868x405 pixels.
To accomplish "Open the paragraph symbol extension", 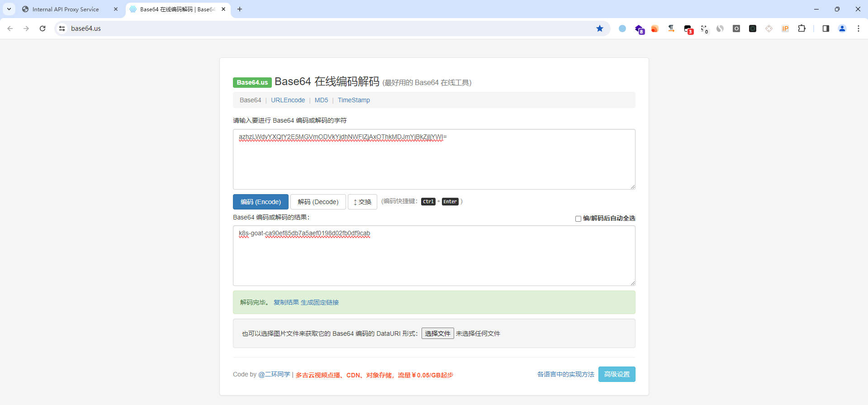I will click(671, 29).
